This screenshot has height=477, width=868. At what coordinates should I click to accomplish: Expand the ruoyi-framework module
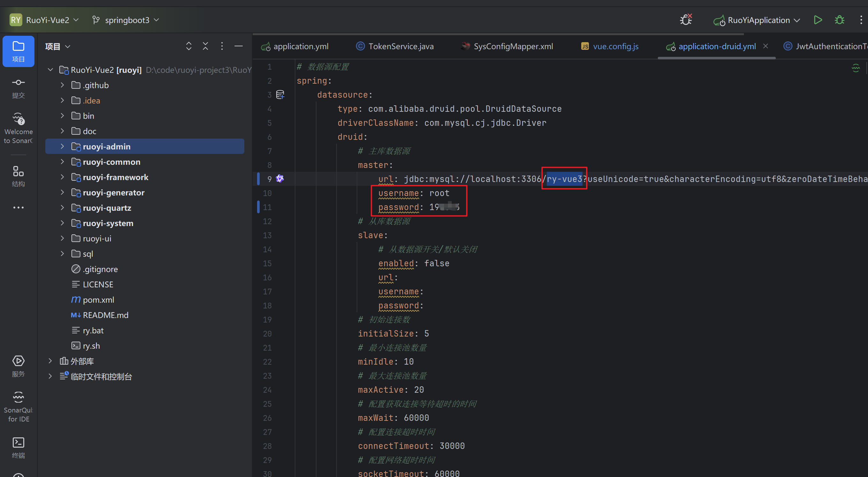click(62, 177)
